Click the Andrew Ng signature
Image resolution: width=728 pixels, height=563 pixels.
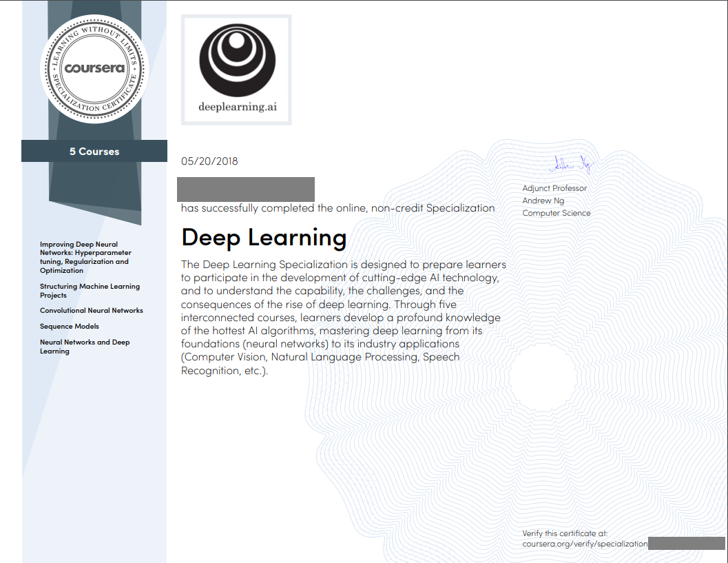click(x=570, y=165)
